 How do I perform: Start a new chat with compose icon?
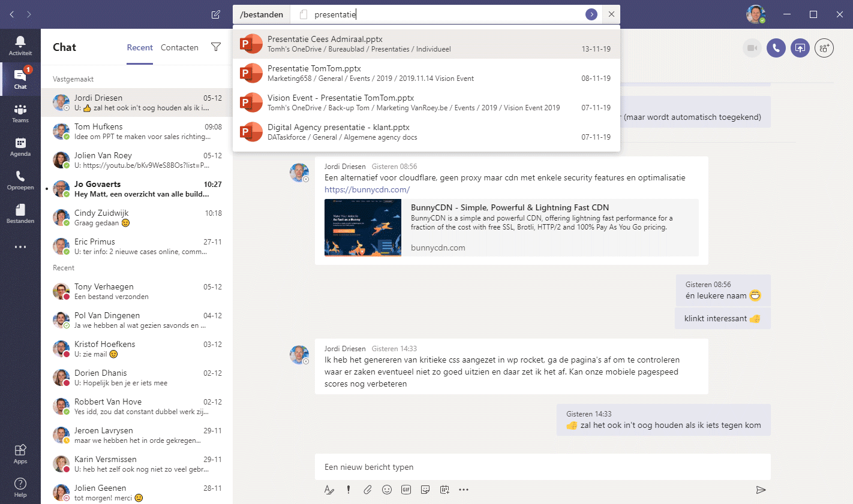point(216,14)
